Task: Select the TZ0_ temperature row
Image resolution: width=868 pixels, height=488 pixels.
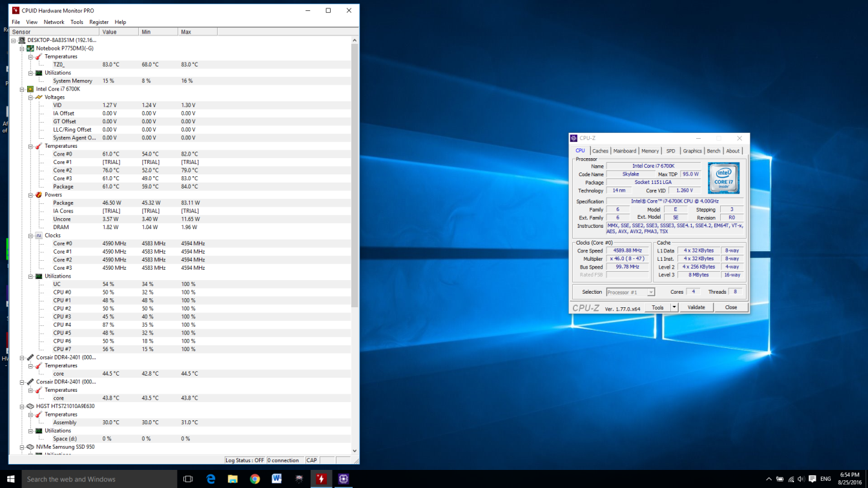Action: pyautogui.click(x=181, y=65)
